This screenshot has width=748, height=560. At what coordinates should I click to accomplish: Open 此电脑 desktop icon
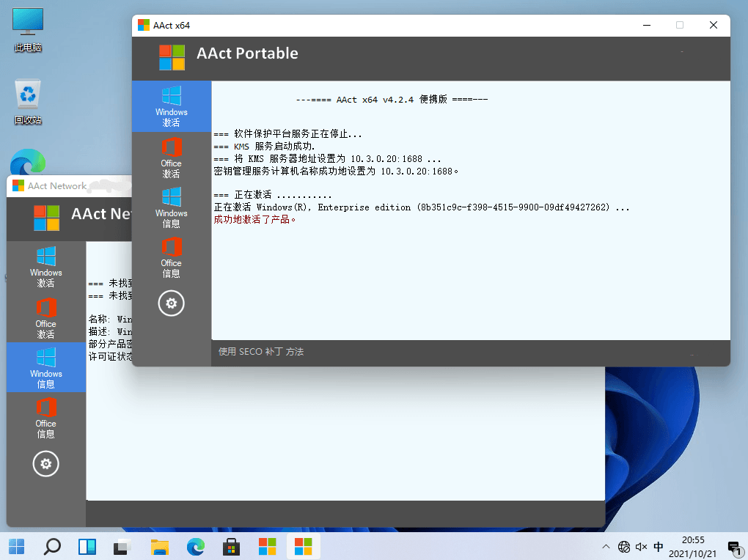coord(28,29)
